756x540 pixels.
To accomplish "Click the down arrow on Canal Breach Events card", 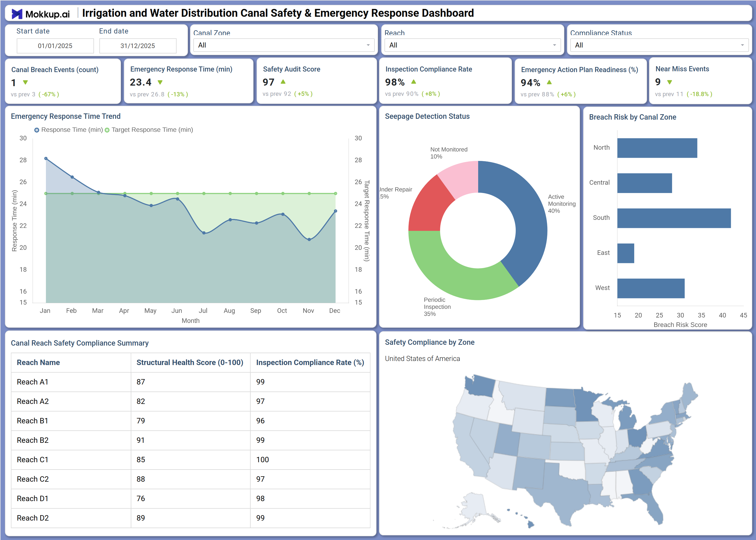I will (x=25, y=82).
